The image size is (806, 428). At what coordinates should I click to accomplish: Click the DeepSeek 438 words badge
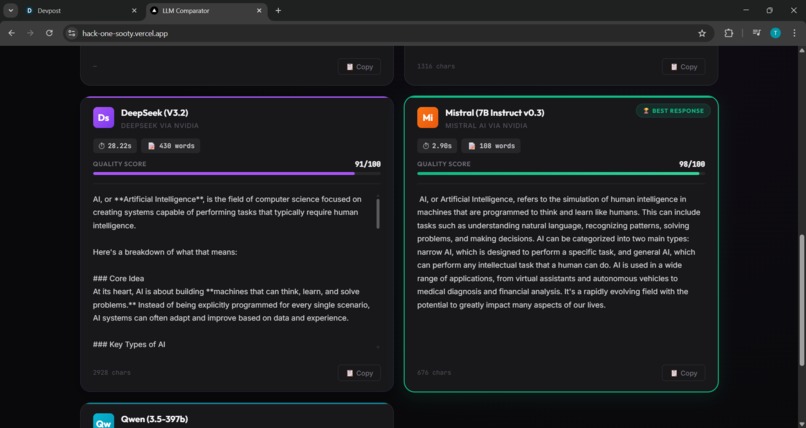tap(171, 146)
